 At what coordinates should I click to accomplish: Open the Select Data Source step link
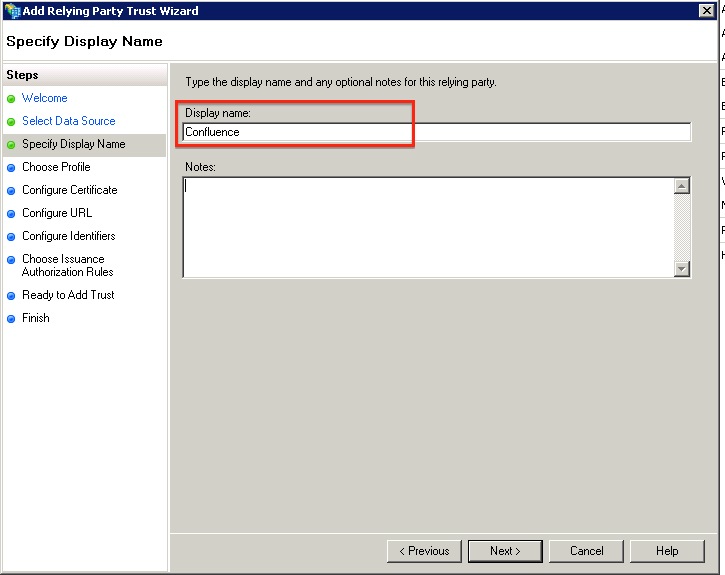69,121
